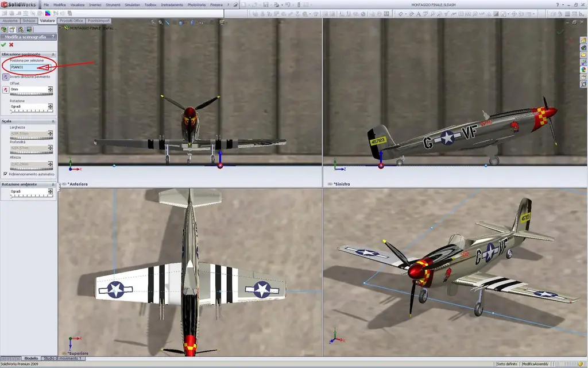The image size is (588, 368).
Task: Expand the MONTAGGIO FINALE flyout tree
Action: tap(60, 28)
